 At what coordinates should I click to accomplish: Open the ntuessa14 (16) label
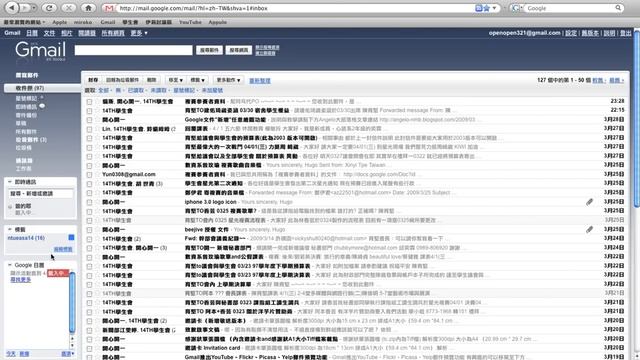(26, 238)
